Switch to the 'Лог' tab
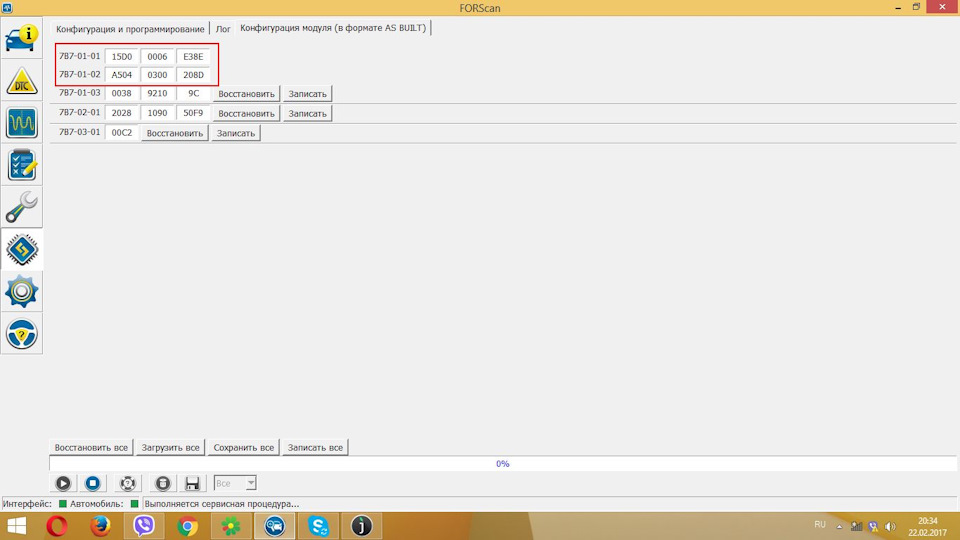960x540 pixels. (223, 29)
